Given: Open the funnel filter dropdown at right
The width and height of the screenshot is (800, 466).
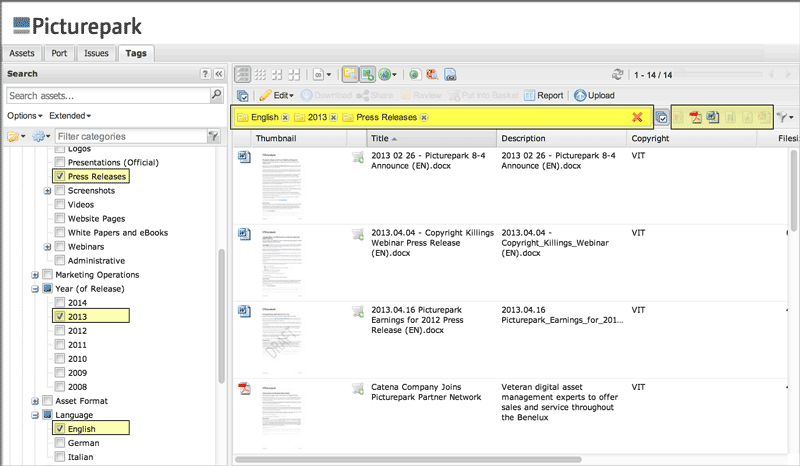Looking at the screenshot, I should click(x=785, y=117).
